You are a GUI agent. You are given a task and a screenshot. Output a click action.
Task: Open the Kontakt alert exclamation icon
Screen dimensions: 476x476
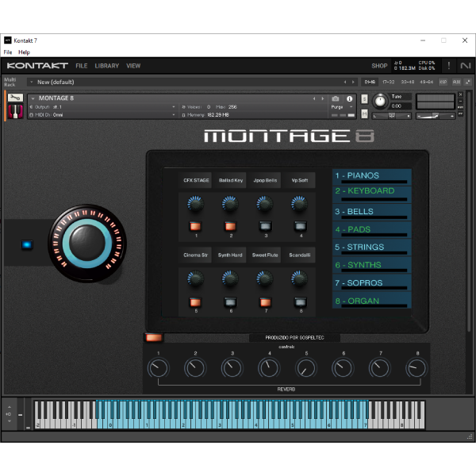pyautogui.click(x=449, y=66)
